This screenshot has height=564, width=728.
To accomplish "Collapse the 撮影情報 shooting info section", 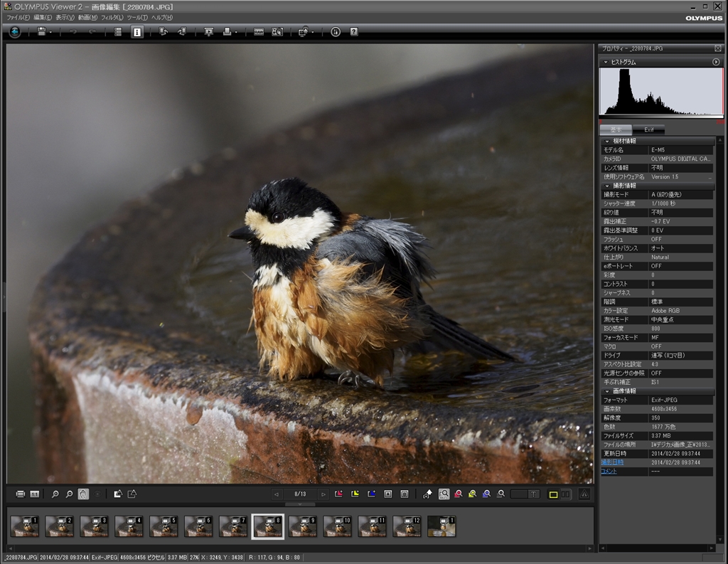I will pos(608,186).
